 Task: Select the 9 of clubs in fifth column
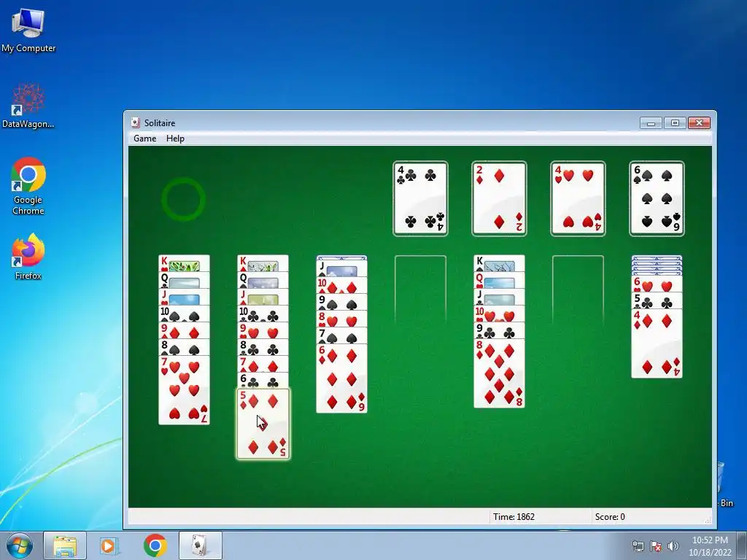coord(499,330)
